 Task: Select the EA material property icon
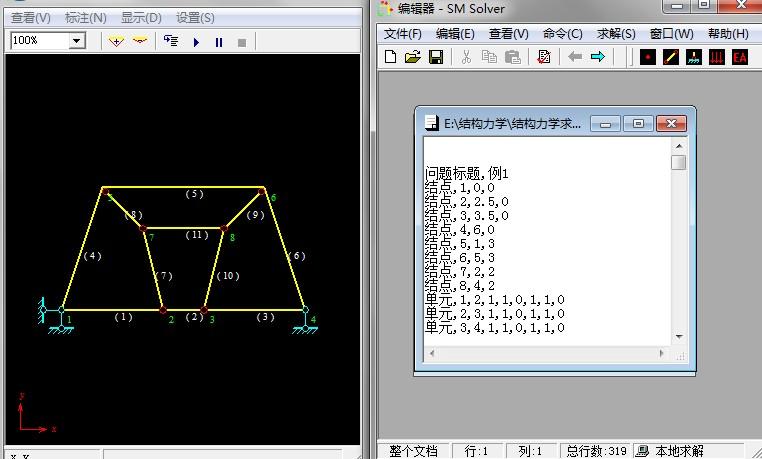(740, 57)
